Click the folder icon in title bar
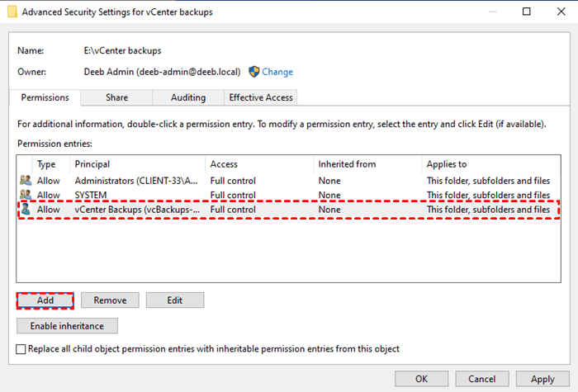The height and width of the screenshot is (392, 578). click(10, 12)
